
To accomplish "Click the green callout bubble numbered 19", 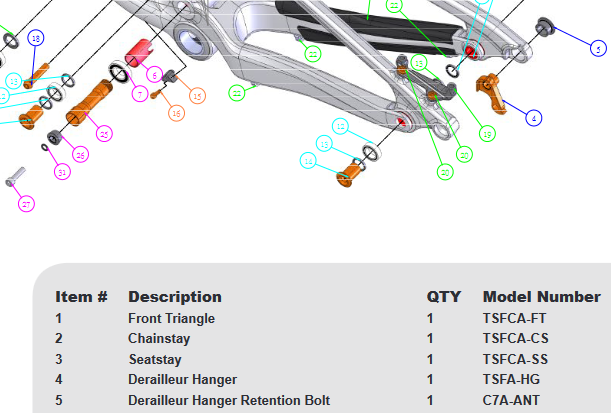I will click(488, 133).
